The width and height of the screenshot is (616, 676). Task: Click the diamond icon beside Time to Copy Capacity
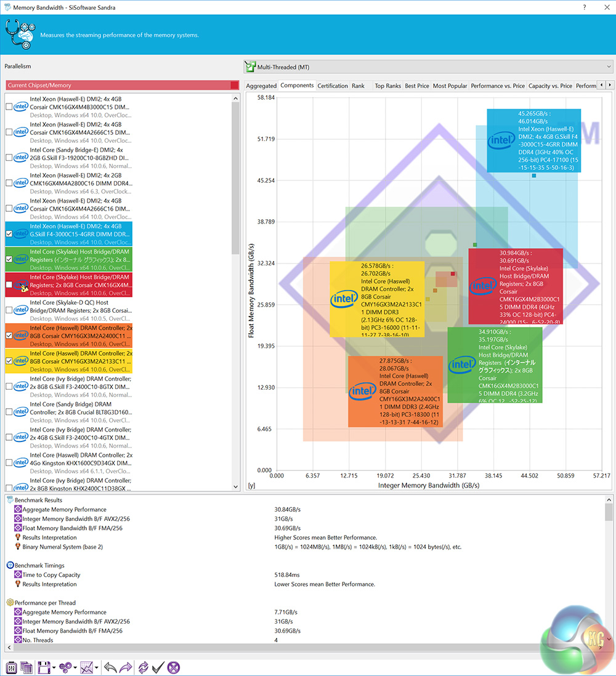coord(18,574)
